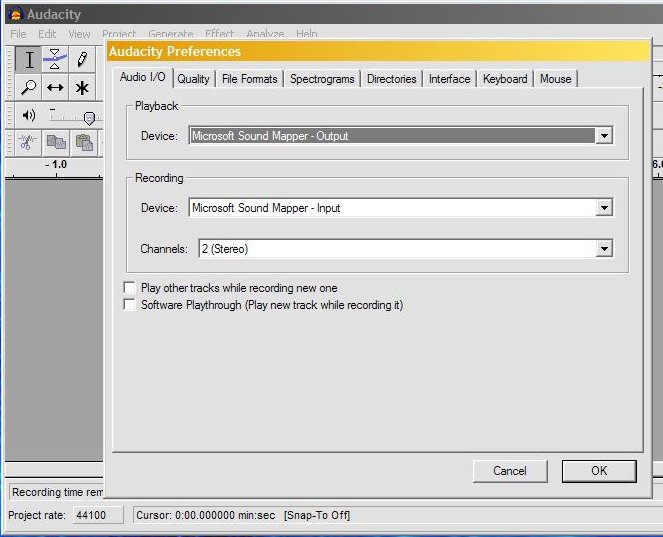The height and width of the screenshot is (537, 663).
Task: Enable Play other tracks while recording
Action: coord(129,288)
